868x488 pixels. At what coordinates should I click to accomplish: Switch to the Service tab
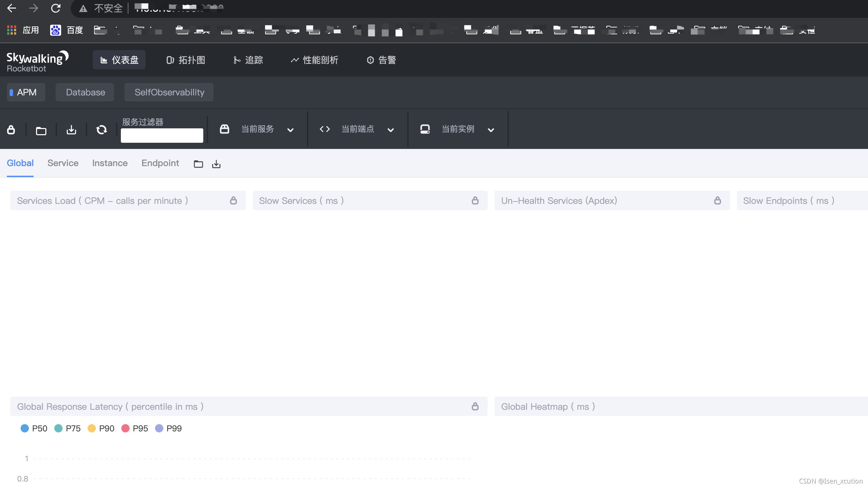pos(63,163)
